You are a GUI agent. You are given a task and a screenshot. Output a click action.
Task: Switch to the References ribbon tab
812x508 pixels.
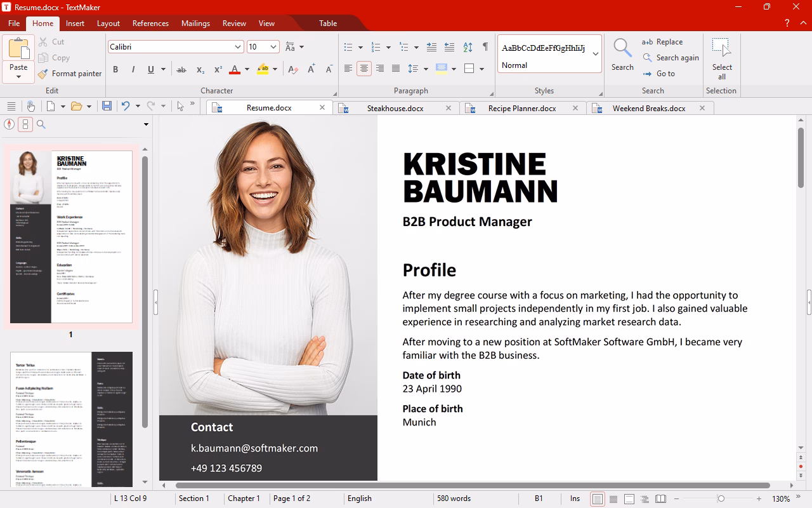coord(150,23)
